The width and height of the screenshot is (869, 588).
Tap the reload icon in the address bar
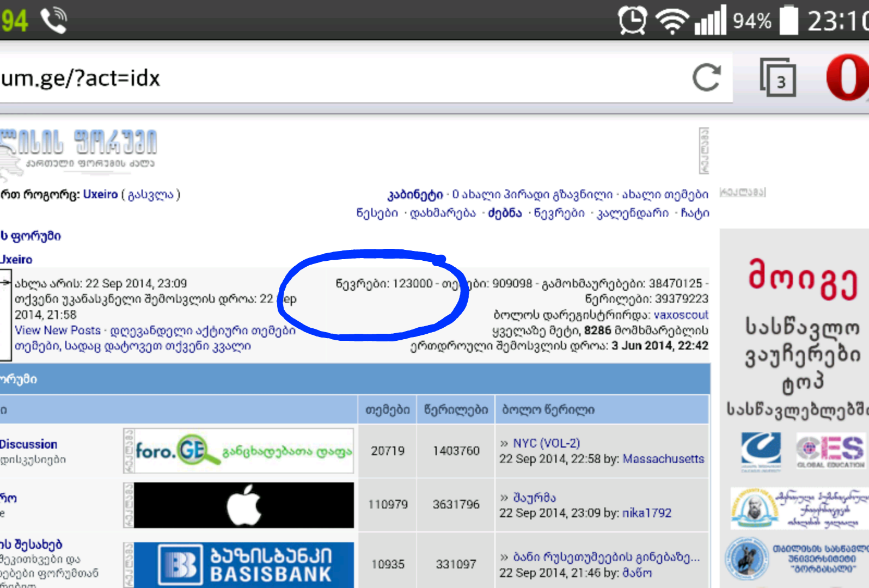coord(707,77)
